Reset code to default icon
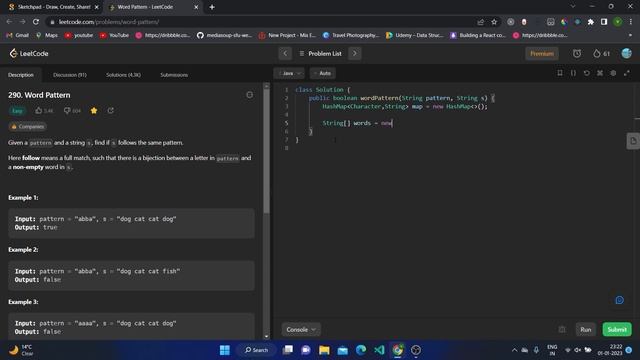Viewport: 640px width, 360px height. point(587,73)
